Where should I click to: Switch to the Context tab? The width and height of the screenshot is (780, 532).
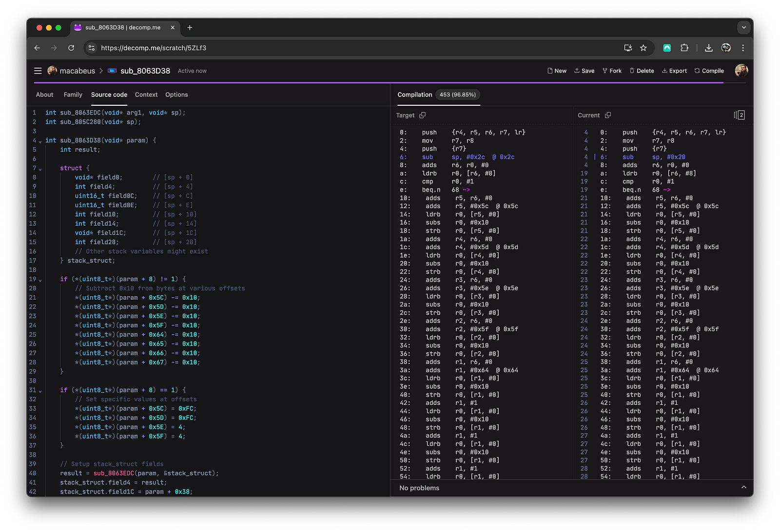click(146, 95)
